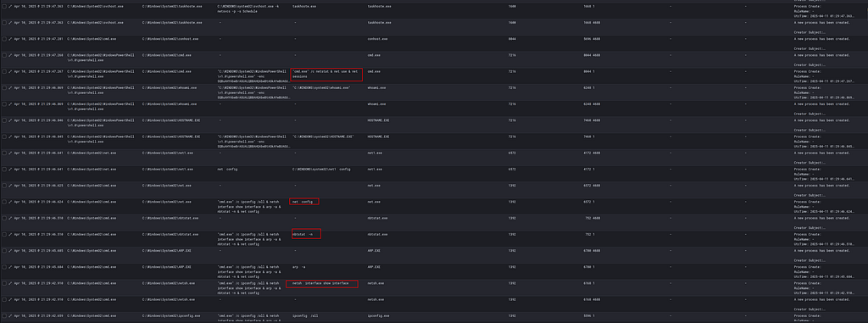
Task: Expand the 21:29:47.281 conhost.exe row details
Action: (10, 39)
